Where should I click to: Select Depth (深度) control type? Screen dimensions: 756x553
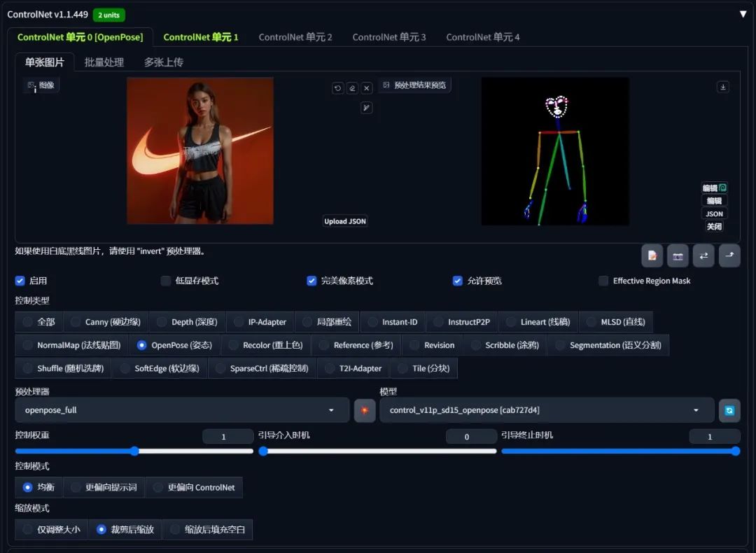click(187, 321)
